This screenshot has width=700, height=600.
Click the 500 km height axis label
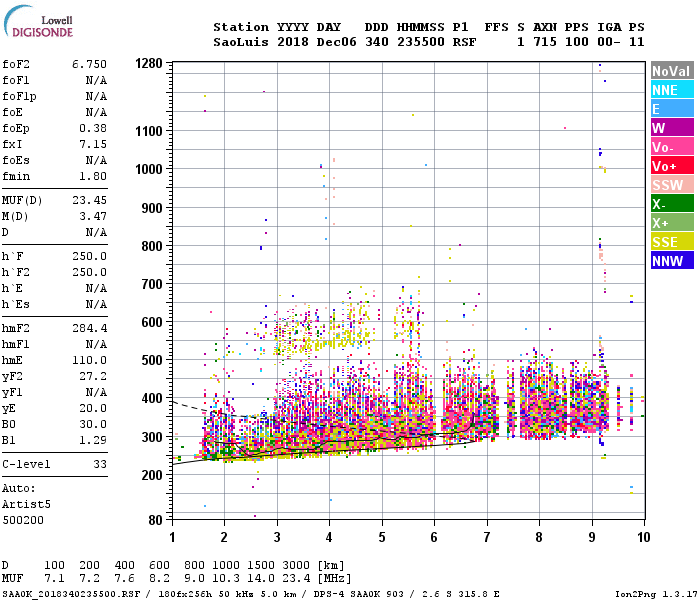click(152, 360)
